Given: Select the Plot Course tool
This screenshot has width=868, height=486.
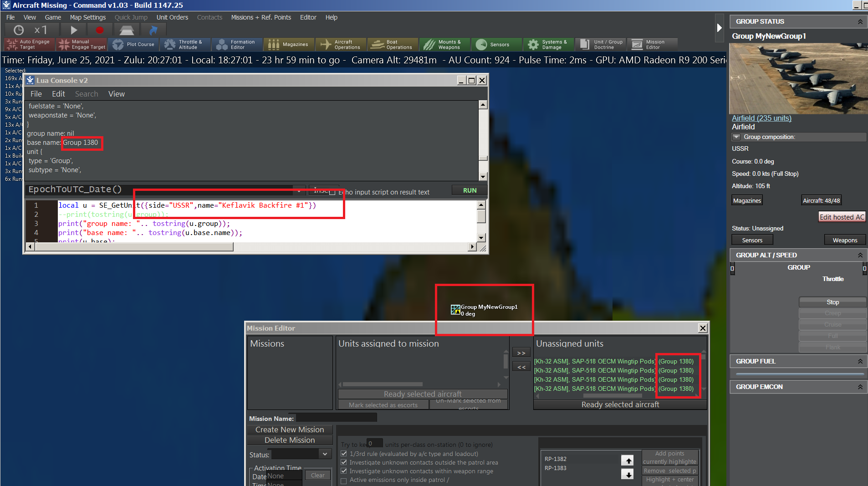Looking at the screenshot, I should pos(133,44).
